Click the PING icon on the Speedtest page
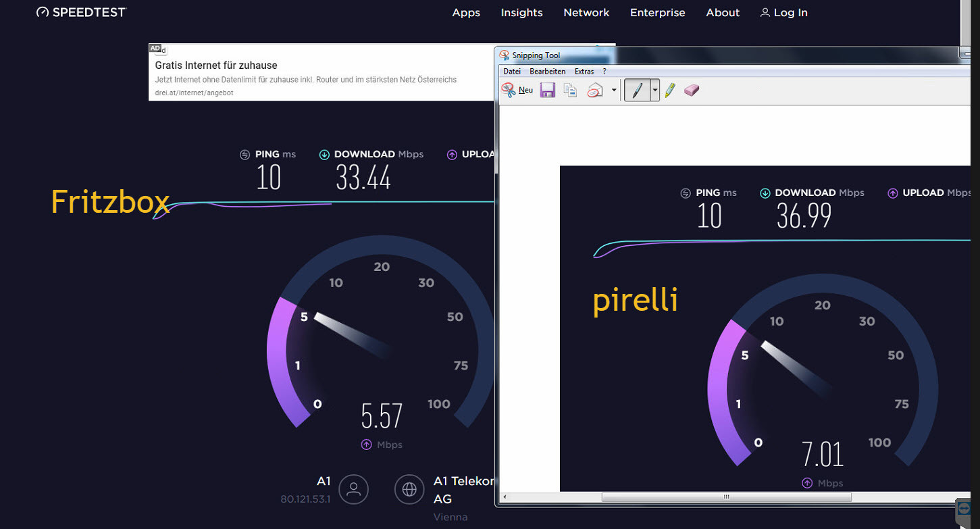 coord(244,155)
